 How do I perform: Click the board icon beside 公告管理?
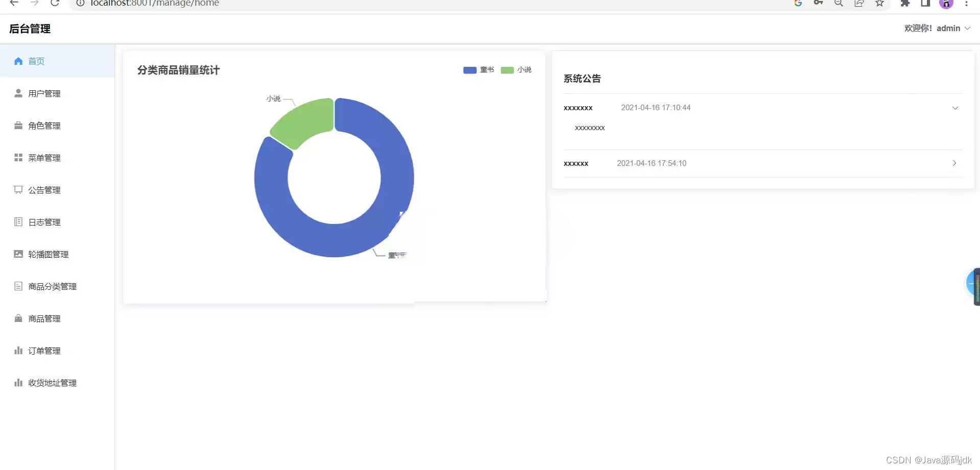coord(18,190)
